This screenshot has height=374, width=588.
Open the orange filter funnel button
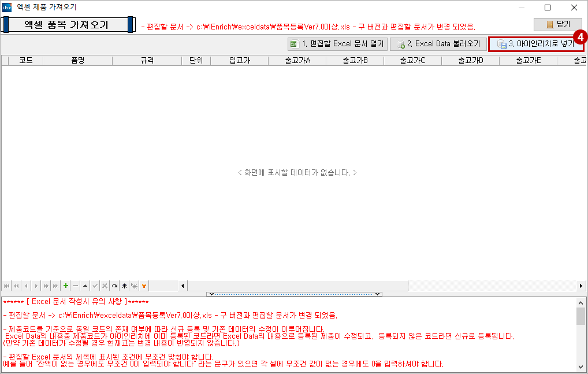point(144,286)
